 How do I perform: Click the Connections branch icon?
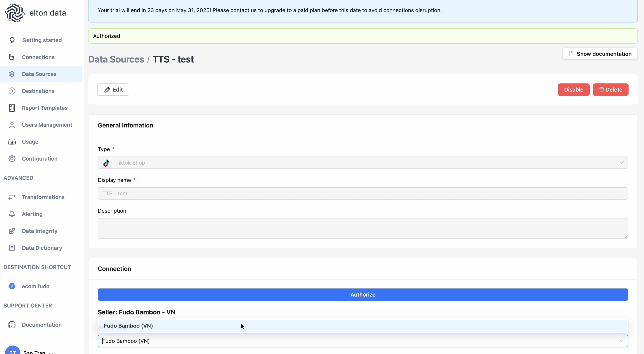[x=12, y=57]
